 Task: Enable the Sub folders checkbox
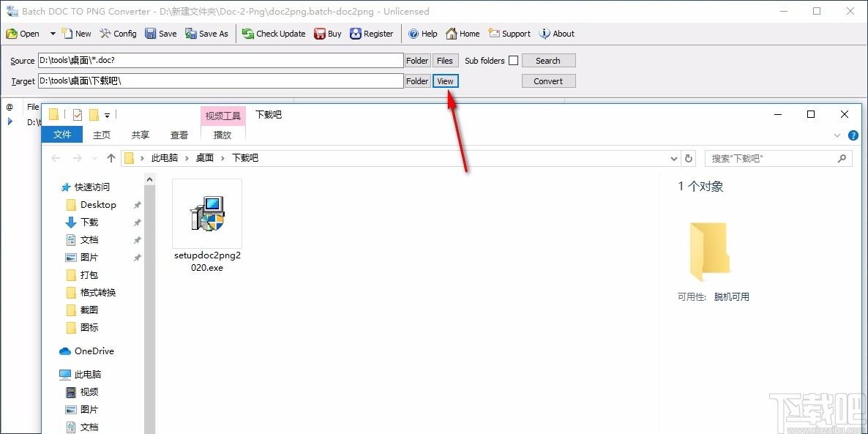pyautogui.click(x=513, y=60)
